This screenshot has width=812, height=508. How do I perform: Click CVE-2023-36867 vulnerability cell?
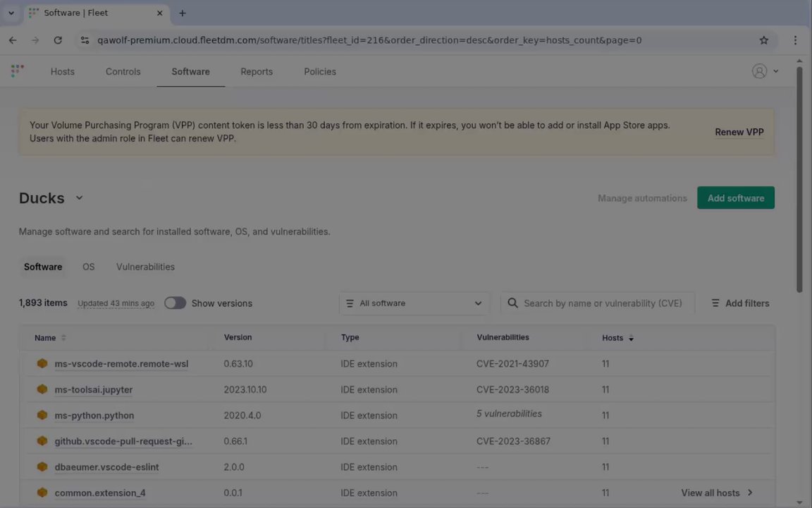pos(513,441)
